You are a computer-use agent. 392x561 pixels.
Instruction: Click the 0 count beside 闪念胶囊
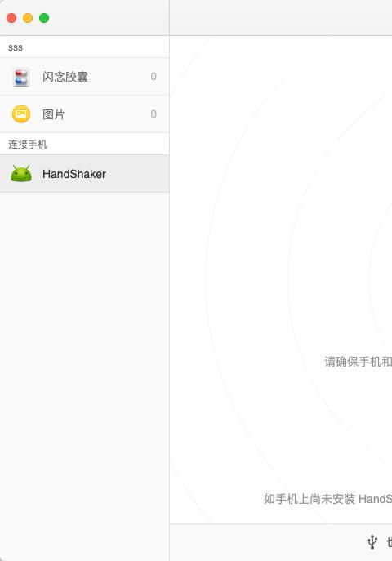154,77
